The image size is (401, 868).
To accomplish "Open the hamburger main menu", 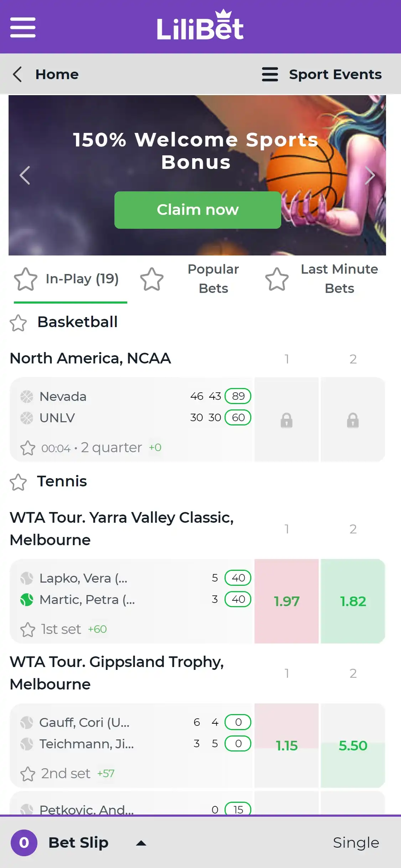I will pos(23,27).
